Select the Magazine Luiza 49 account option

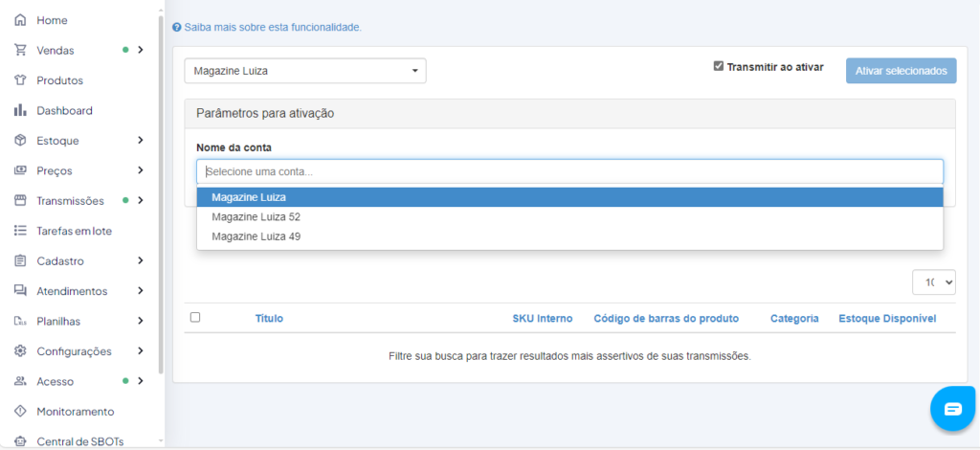click(x=569, y=236)
